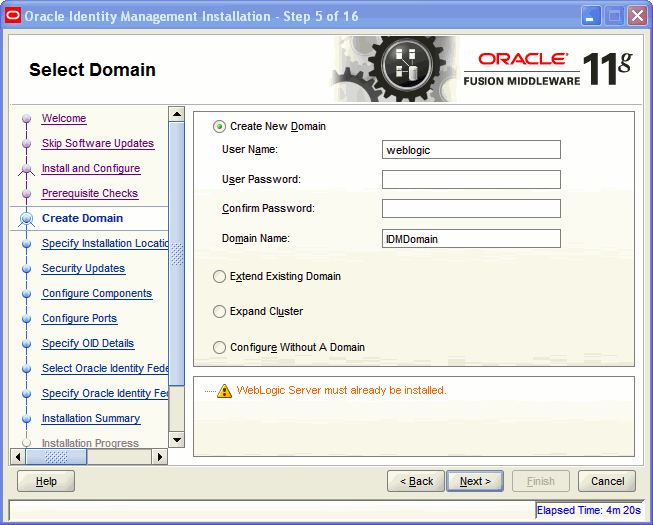The width and height of the screenshot is (653, 525).
Task: Open the Install and Configure step
Action: pos(91,168)
